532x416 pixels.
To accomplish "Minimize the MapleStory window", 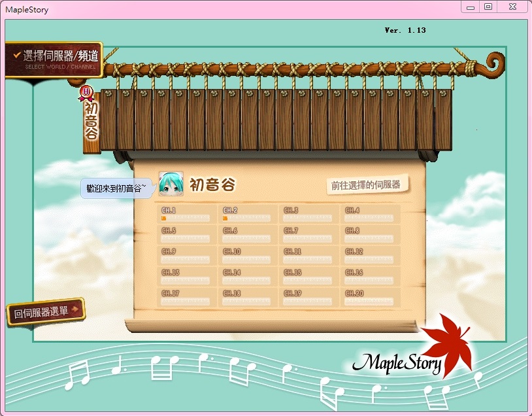I will point(471,7).
